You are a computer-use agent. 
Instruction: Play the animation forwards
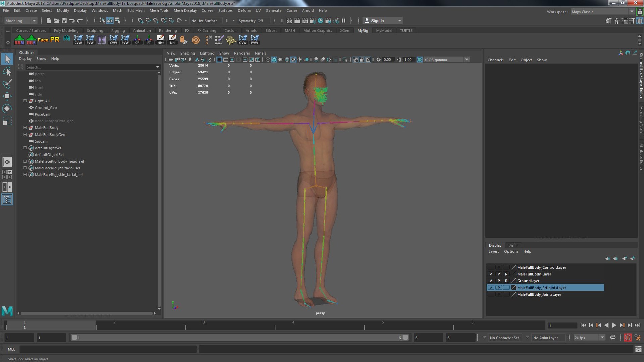coord(614,325)
